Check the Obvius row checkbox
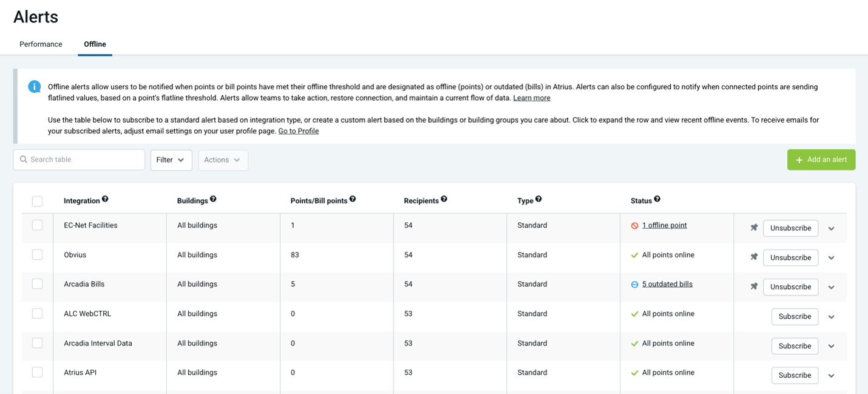Screen dimensions: 868x394 [37, 254]
